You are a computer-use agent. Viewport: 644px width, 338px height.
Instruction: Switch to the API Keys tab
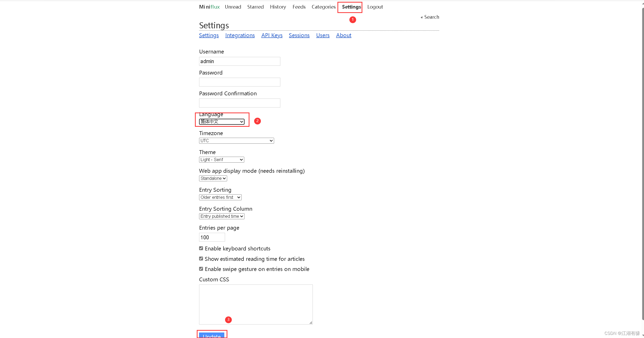tap(272, 35)
